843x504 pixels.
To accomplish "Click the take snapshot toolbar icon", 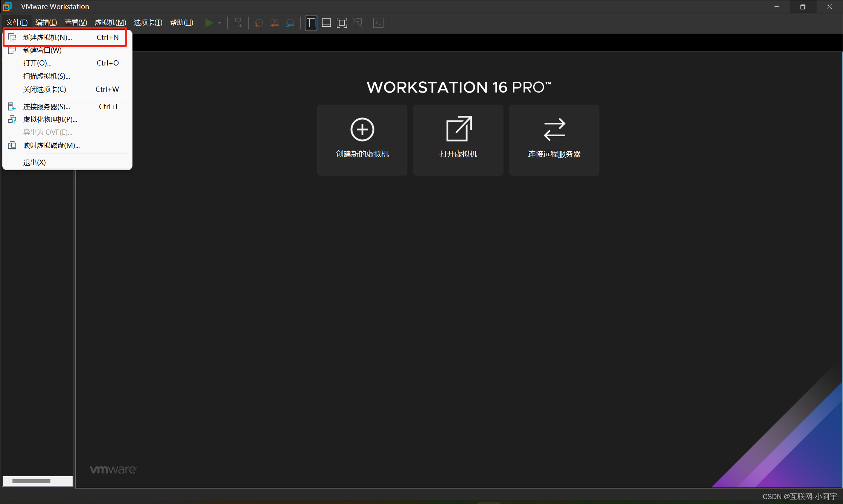I will point(259,23).
